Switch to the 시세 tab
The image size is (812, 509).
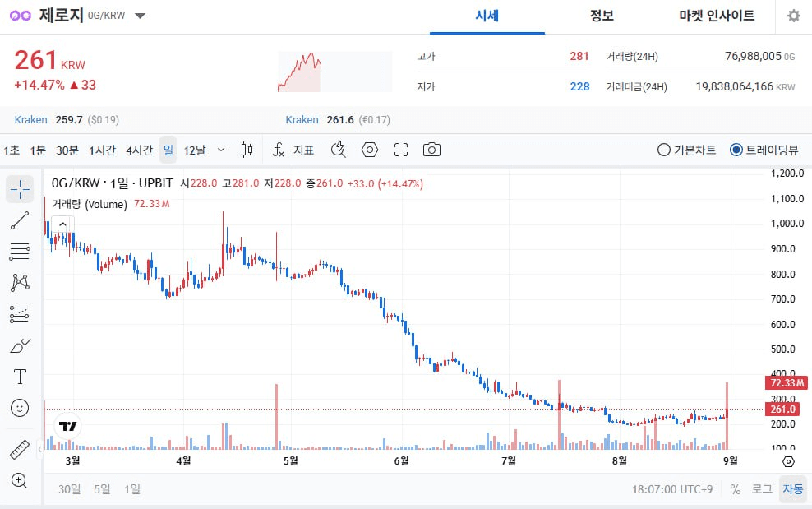(x=487, y=16)
